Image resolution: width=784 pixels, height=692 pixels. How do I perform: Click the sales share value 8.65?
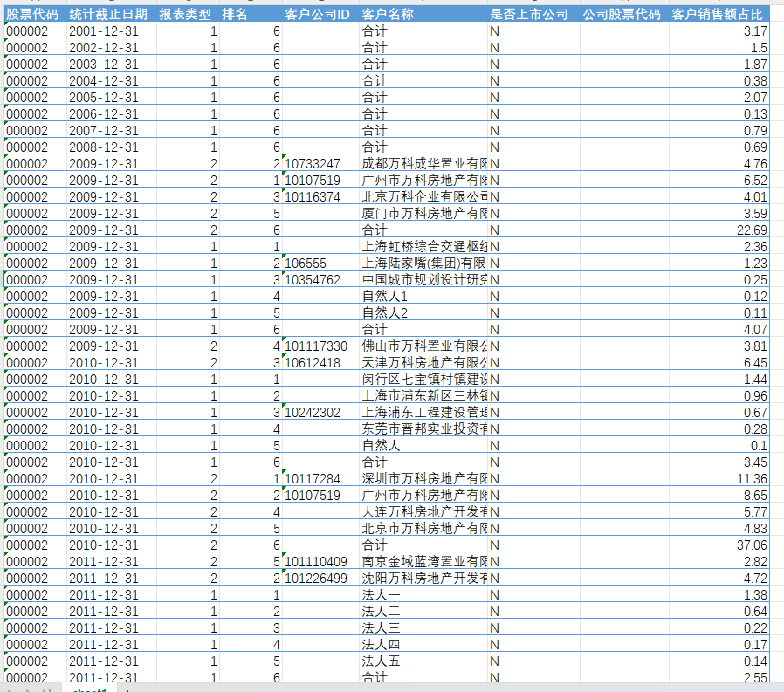pos(719,495)
